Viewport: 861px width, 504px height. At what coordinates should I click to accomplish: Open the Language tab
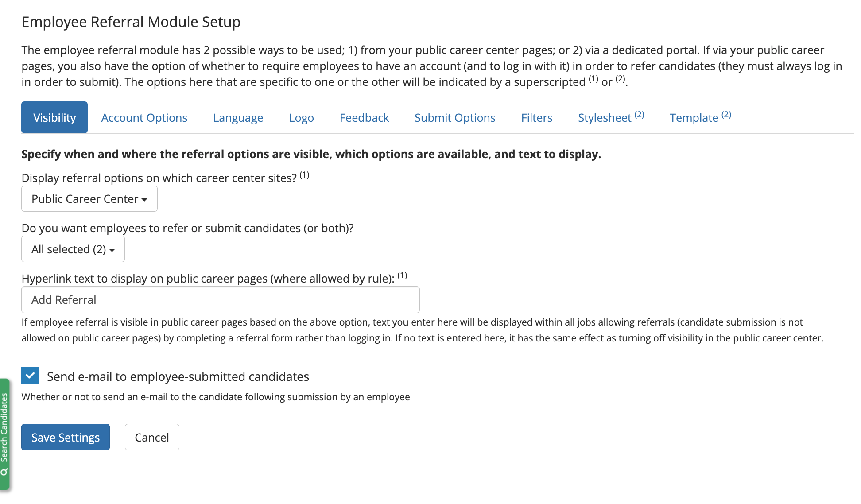pos(238,118)
